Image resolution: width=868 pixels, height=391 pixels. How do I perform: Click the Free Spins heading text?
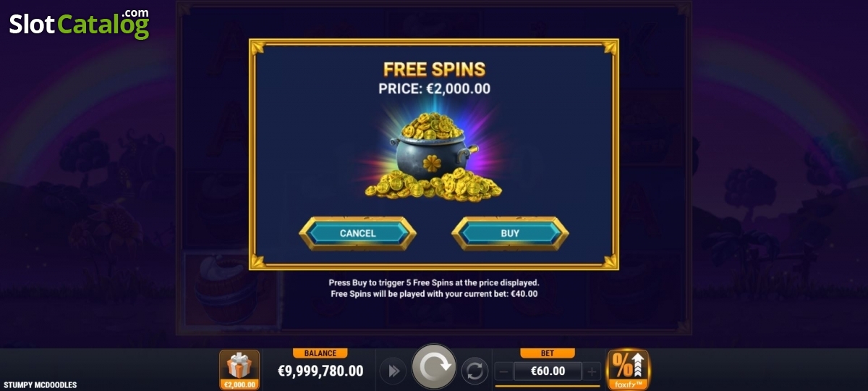click(x=434, y=70)
